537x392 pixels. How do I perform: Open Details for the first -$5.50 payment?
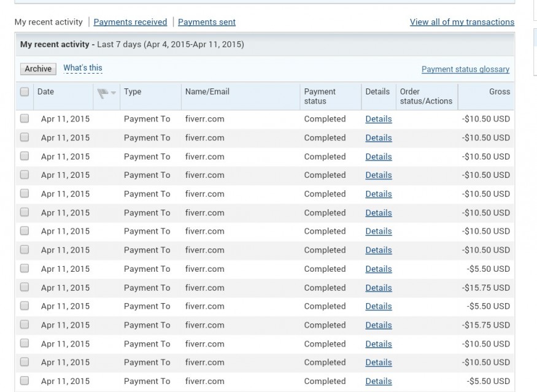[x=378, y=269]
